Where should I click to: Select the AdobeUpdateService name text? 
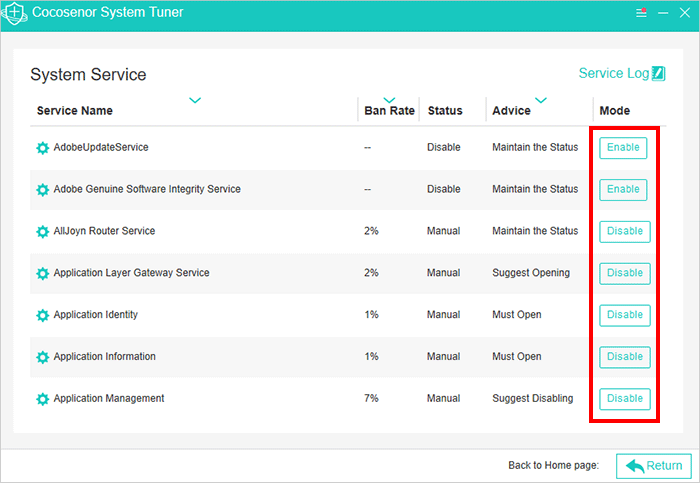101,147
